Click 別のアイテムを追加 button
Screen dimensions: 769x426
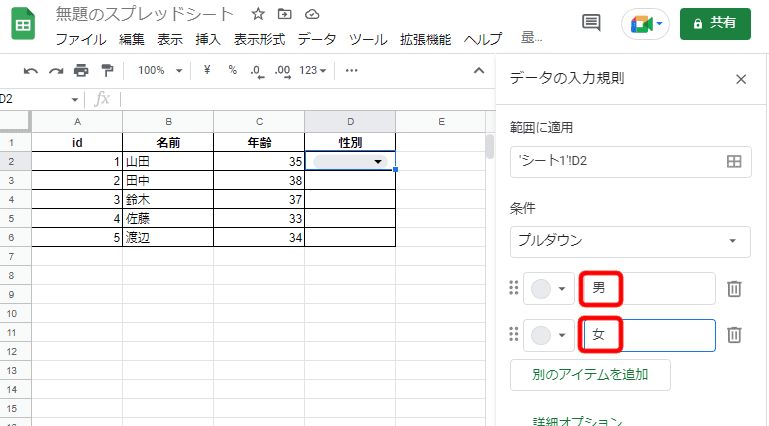(590, 375)
